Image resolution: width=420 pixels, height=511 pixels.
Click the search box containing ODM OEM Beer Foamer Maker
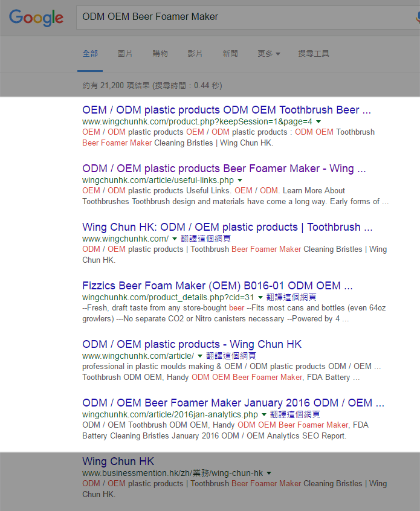(x=248, y=18)
